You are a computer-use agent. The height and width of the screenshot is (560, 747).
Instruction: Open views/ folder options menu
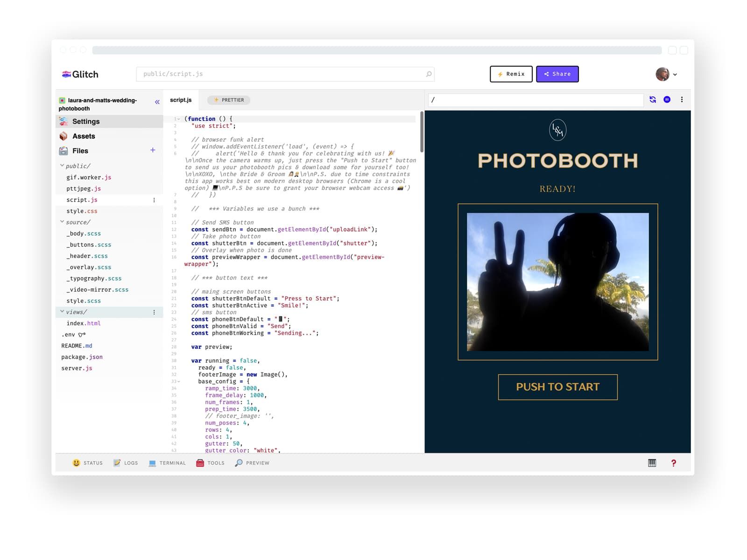(154, 312)
